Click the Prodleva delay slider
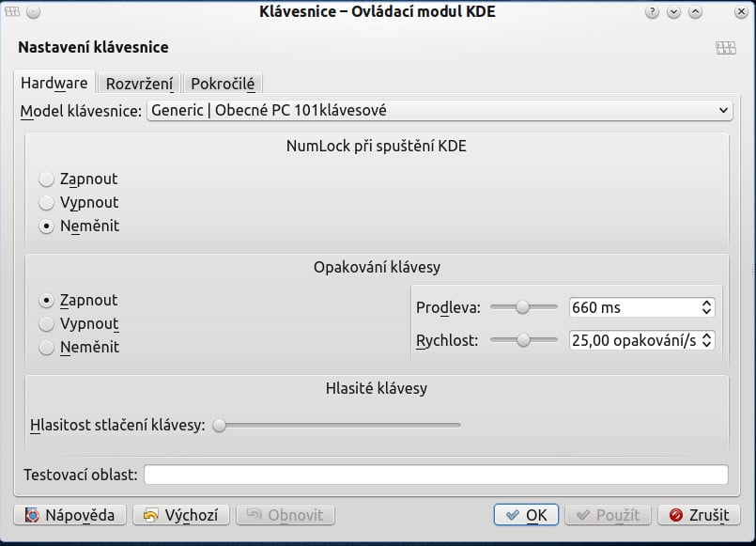Image resolution: width=756 pixels, height=546 pixels. [x=524, y=306]
